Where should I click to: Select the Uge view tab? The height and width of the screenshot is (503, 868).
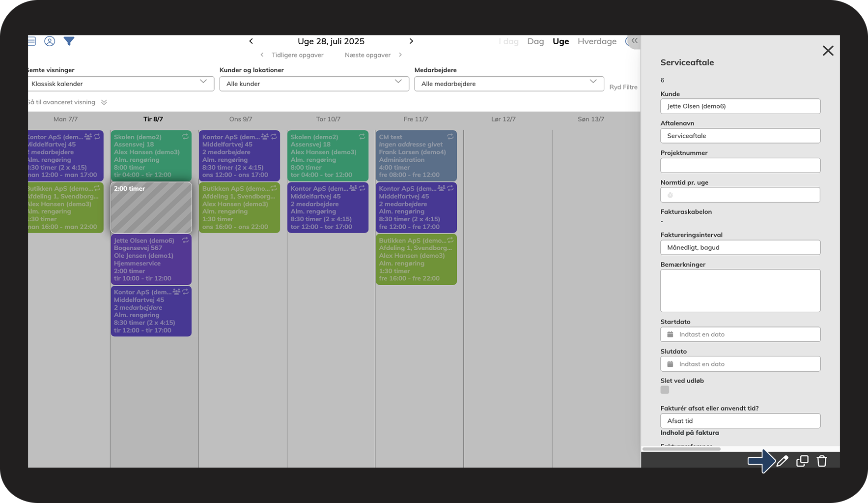tap(560, 41)
